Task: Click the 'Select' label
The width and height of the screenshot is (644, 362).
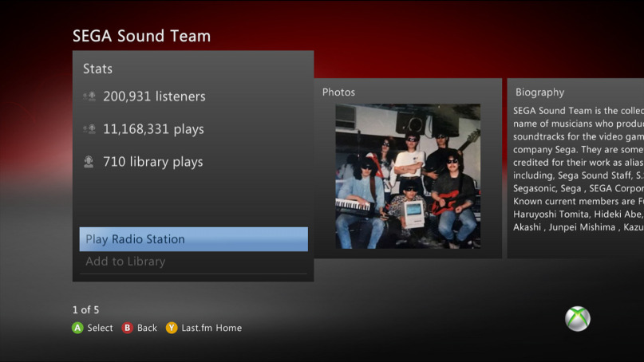Action: (100, 328)
